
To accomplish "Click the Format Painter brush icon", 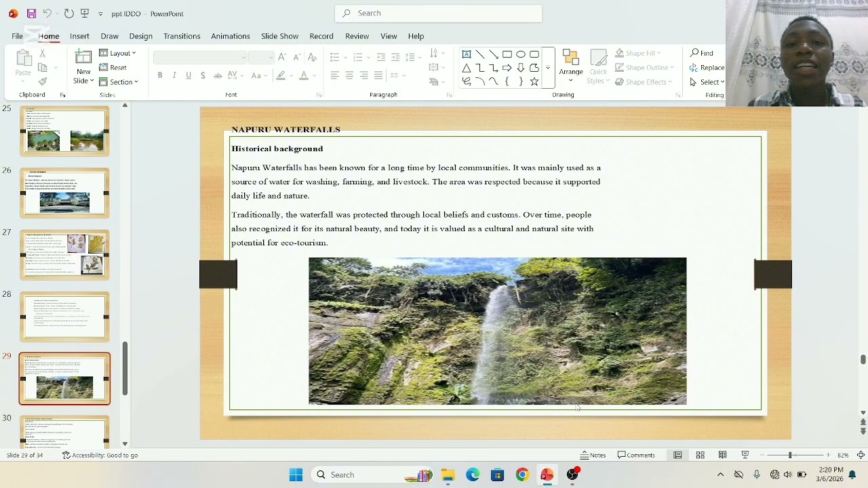I will 42,82.
